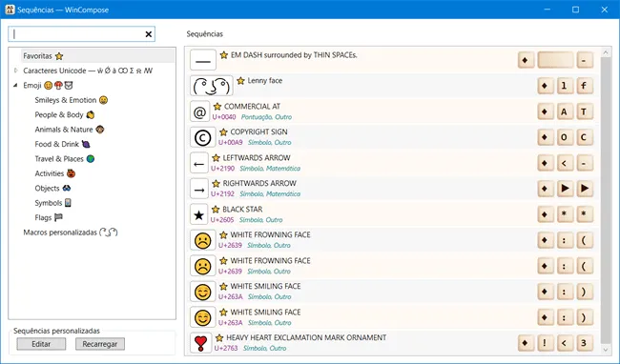
Task: Maximize the WinCompose window
Action: point(576,10)
